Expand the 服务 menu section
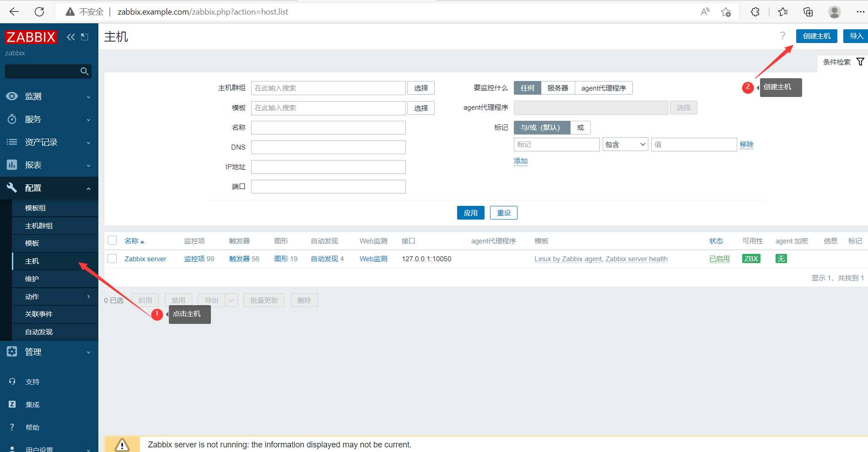This screenshot has width=868, height=452. coord(49,119)
